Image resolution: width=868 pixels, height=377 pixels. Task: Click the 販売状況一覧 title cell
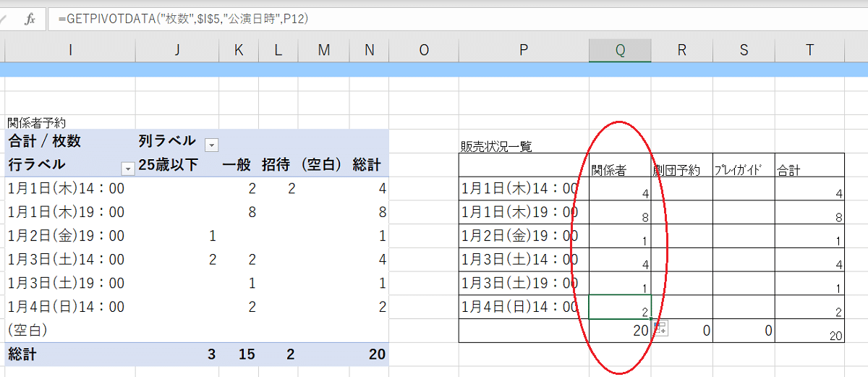click(496, 146)
